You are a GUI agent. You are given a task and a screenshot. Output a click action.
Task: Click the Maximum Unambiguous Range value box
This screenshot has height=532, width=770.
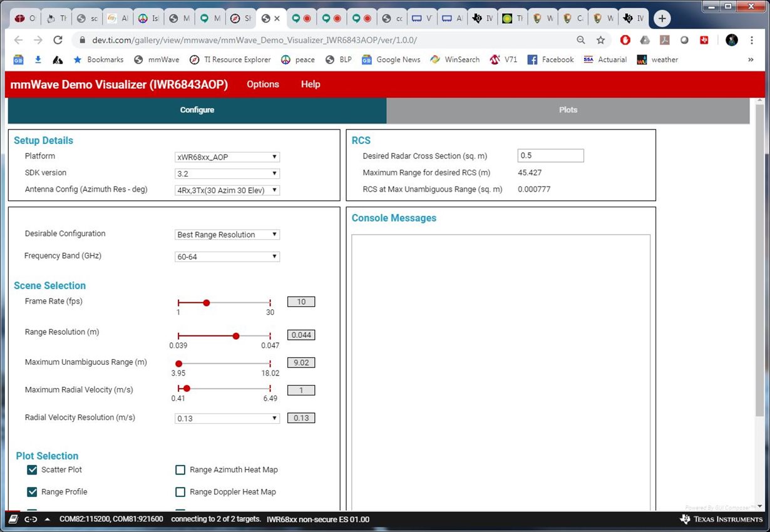[x=301, y=362]
